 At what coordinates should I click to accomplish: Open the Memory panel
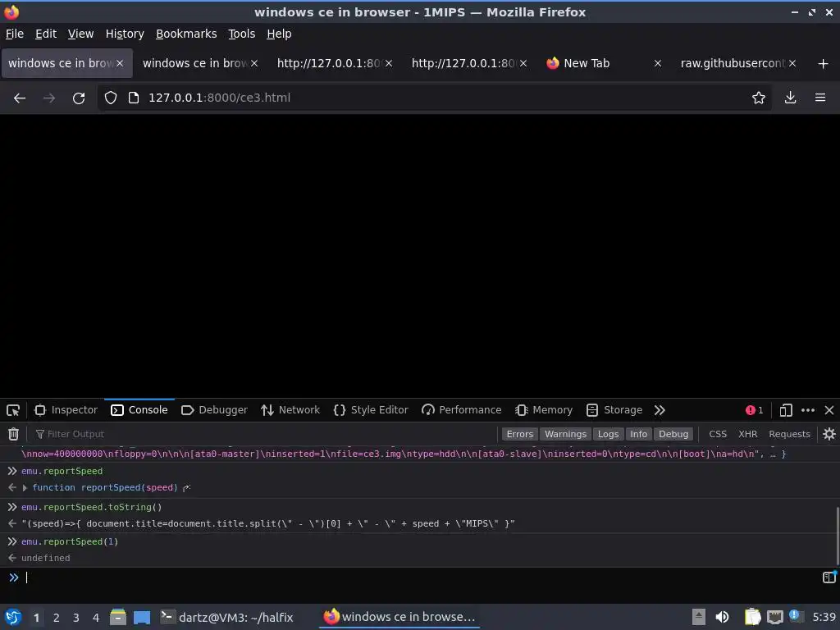pyautogui.click(x=544, y=410)
